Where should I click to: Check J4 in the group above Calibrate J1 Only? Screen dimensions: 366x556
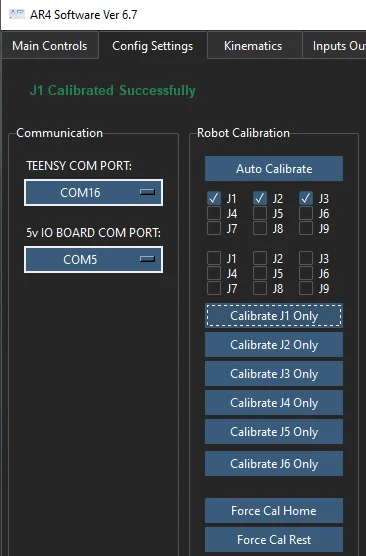pyautogui.click(x=214, y=273)
